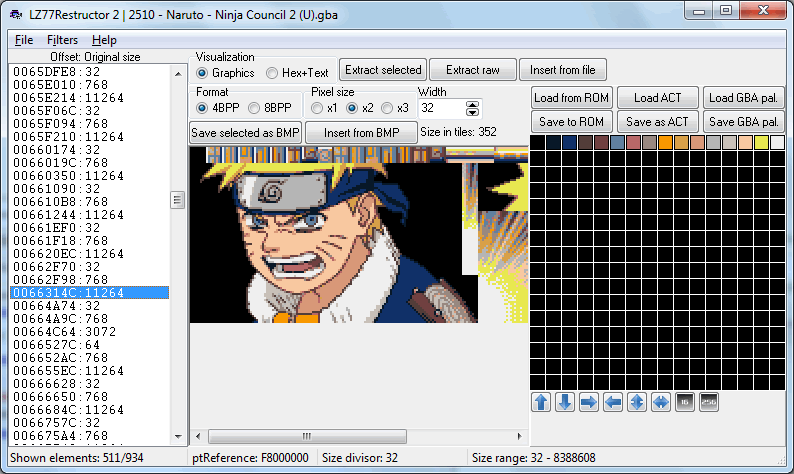Select list entry 006675A4:768
Image resolution: width=794 pixels, height=474 pixels.
coord(89,436)
